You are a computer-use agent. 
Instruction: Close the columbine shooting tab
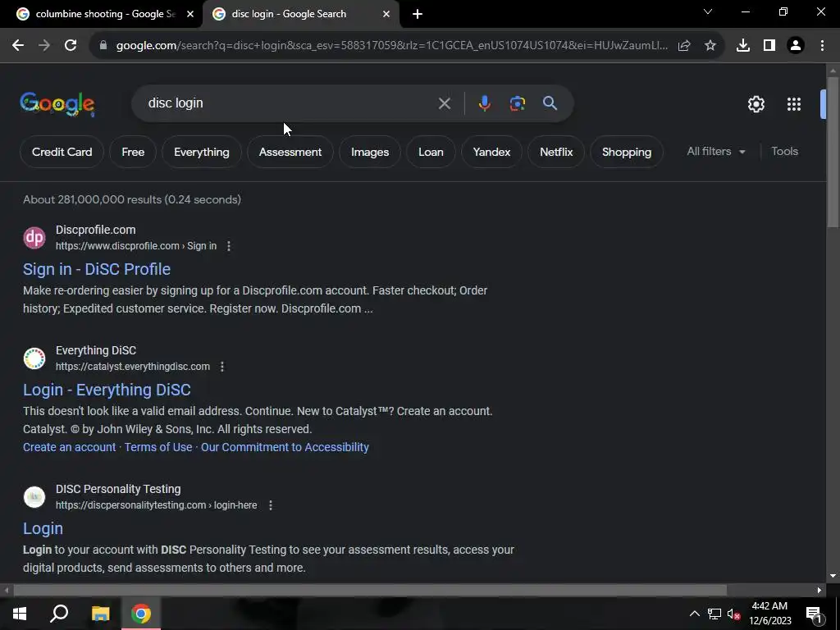tap(190, 15)
